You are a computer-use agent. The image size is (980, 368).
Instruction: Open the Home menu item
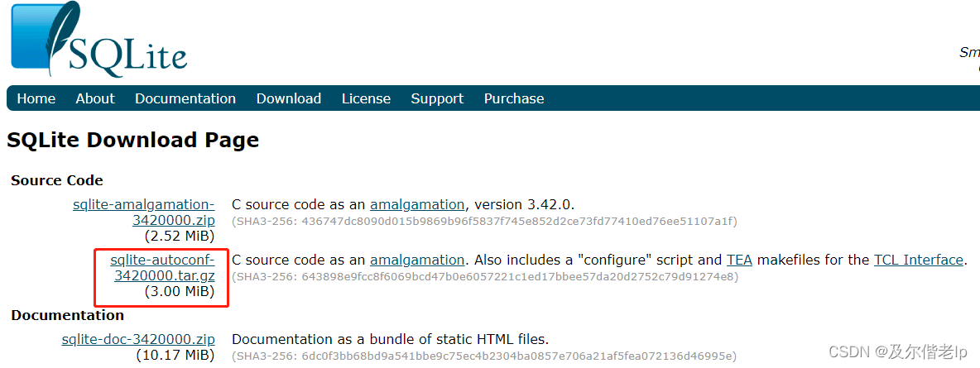tap(36, 98)
